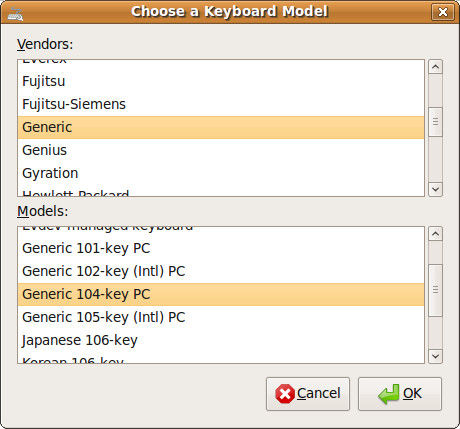
Task: Pick the Gyration vendor
Action: pos(221,173)
